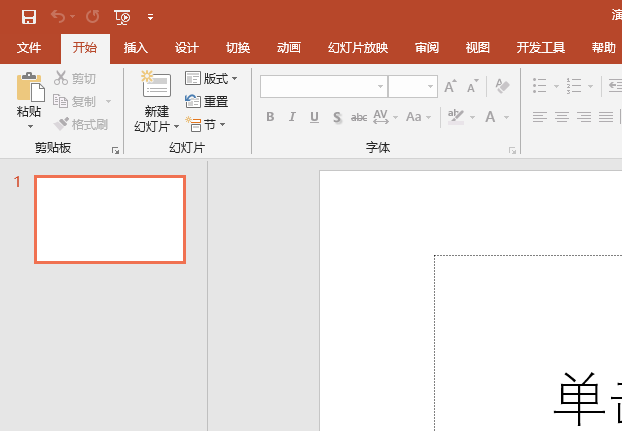Screen dimensions: 622x431
Task: Open the 动画 tab
Action: pyautogui.click(x=289, y=48)
